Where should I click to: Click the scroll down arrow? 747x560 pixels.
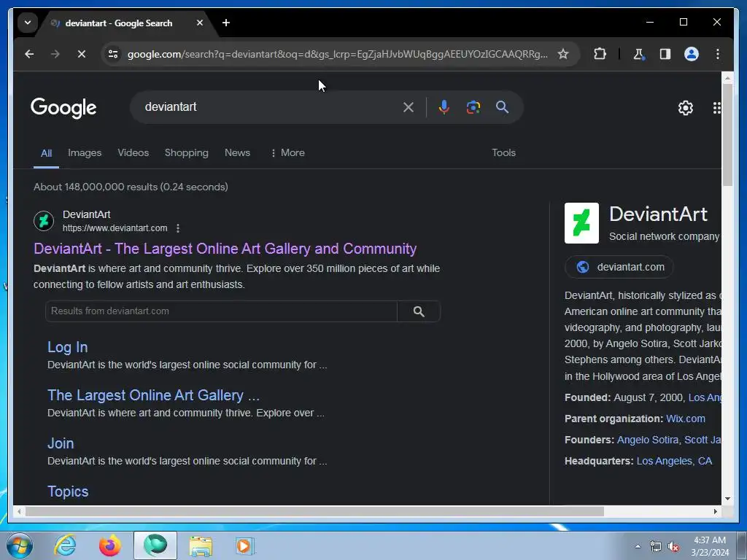point(727,499)
